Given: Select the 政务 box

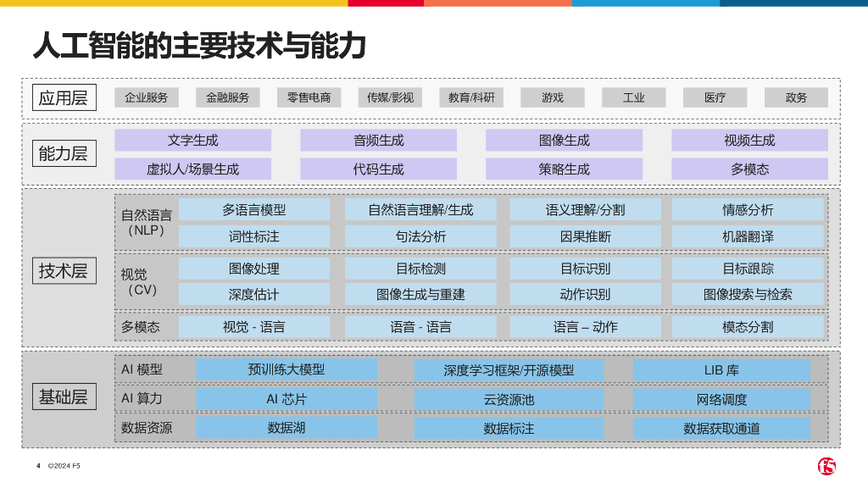Looking at the screenshot, I should click(796, 98).
